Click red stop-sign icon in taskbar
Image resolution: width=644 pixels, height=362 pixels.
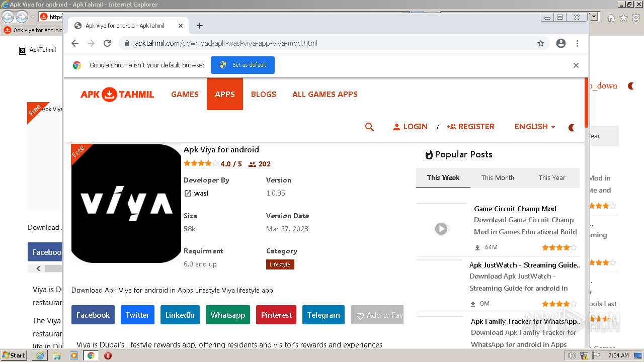pos(108,355)
